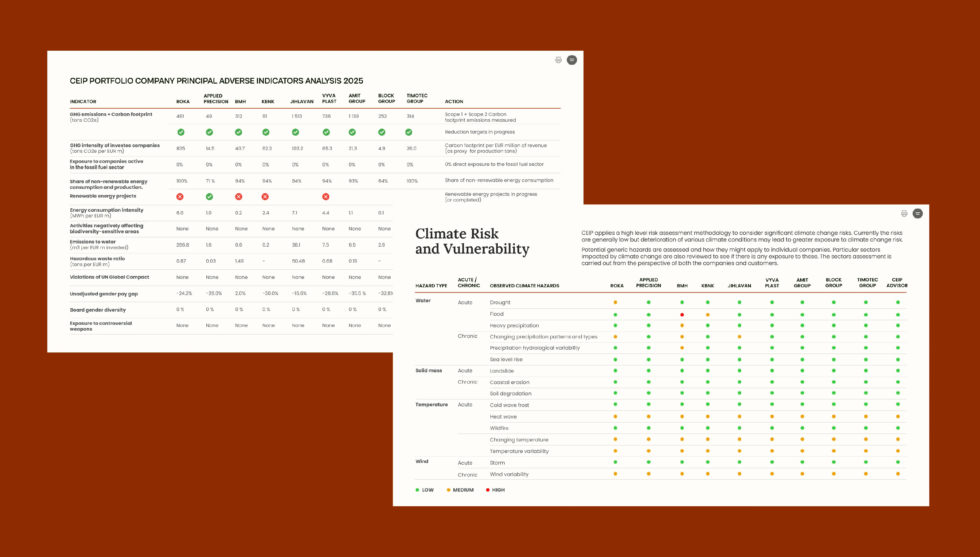This screenshot has width=980, height=557.
Task: Click the print icon on the indicators page
Action: coord(558,60)
